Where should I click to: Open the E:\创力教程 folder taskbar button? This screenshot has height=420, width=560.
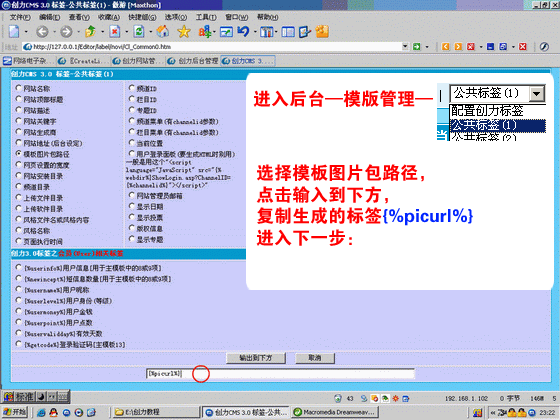coord(155,412)
